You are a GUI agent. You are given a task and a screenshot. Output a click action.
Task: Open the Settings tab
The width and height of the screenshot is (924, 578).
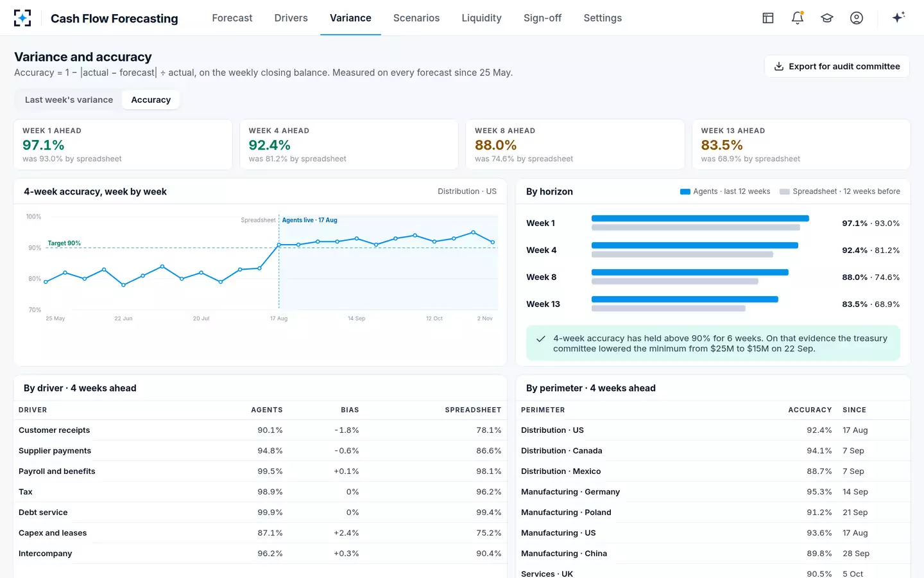click(x=603, y=18)
